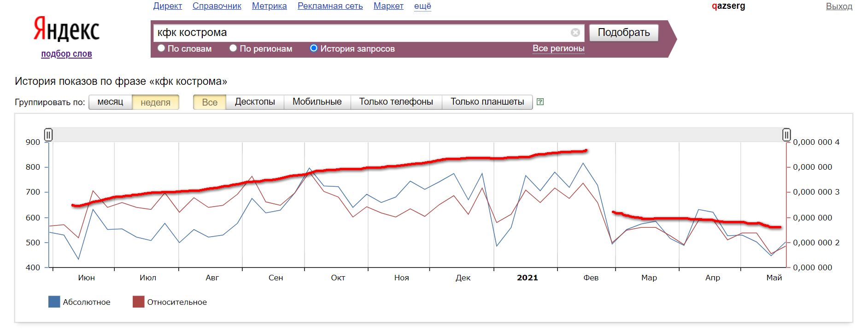
Task: Grab the left range slider handle
Action: pyautogui.click(x=48, y=135)
